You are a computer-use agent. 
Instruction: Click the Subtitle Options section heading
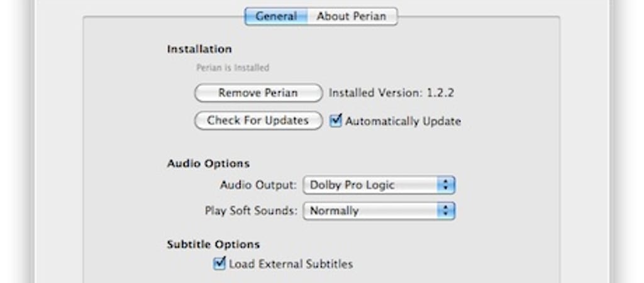pos(213,244)
